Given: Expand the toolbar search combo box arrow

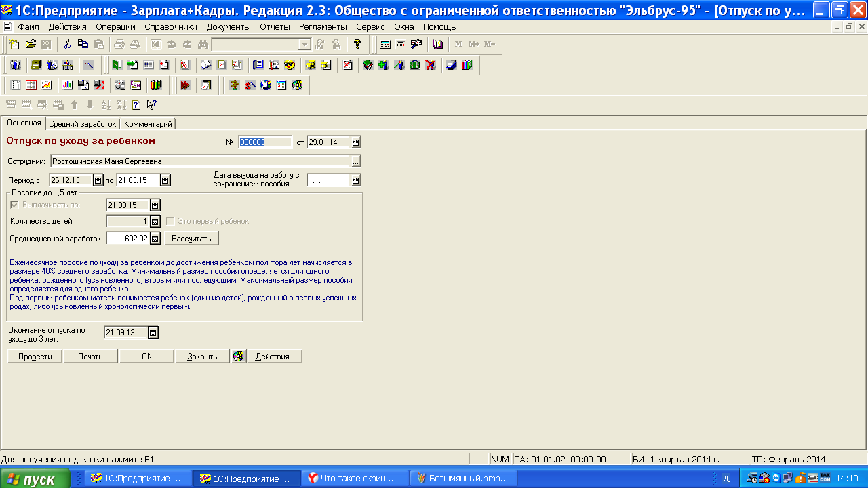Looking at the screenshot, I should tap(304, 45).
